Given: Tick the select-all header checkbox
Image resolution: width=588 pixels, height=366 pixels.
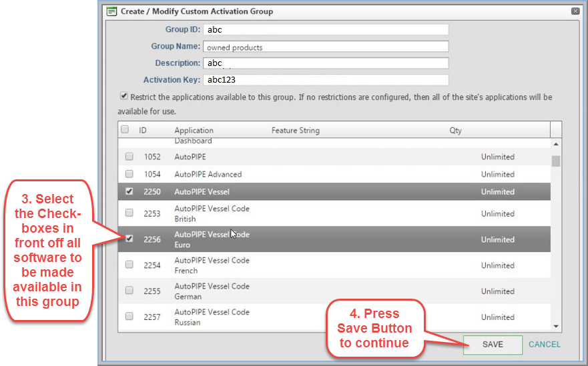Looking at the screenshot, I should coord(125,129).
